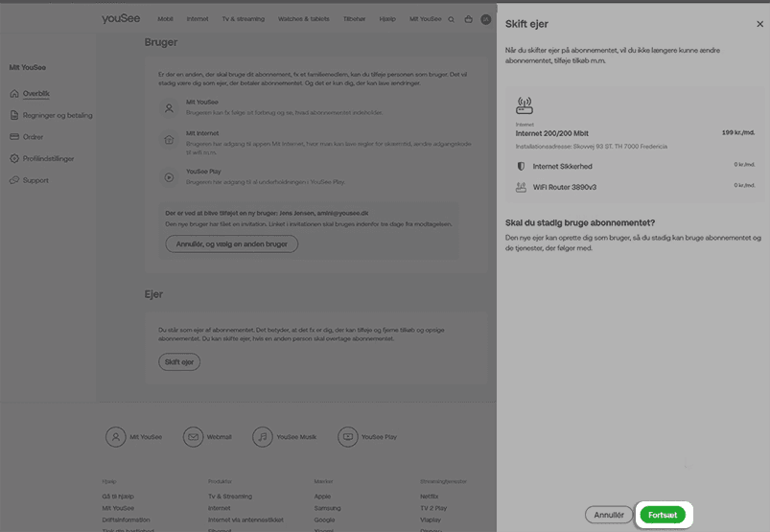The width and height of the screenshot is (770, 532).
Task: Click the green Fortsæt button
Action: (x=663, y=515)
